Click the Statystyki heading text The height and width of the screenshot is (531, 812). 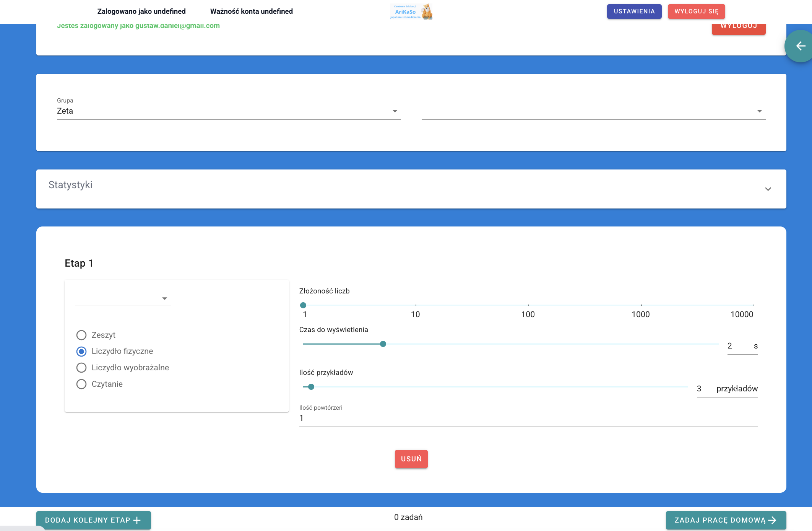(x=70, y=185)
